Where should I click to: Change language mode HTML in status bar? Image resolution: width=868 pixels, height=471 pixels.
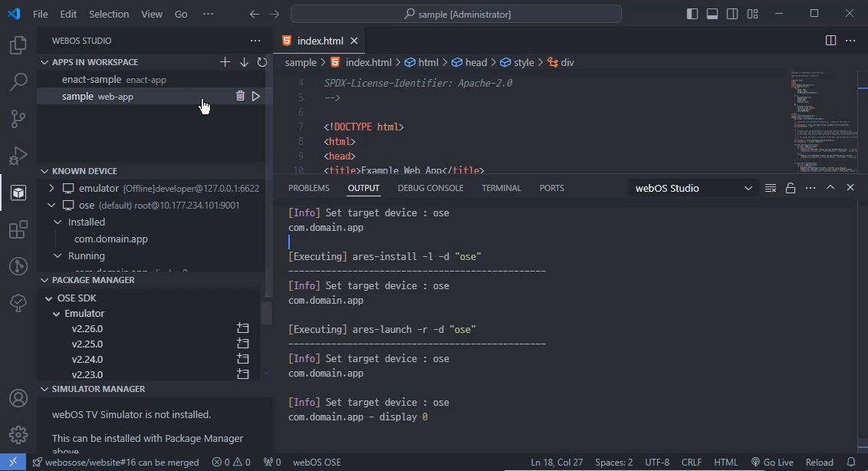(x=725, y=462)
